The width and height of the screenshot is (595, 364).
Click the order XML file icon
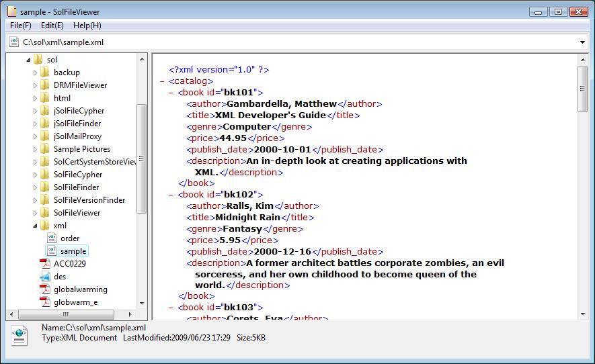(52, 238)
